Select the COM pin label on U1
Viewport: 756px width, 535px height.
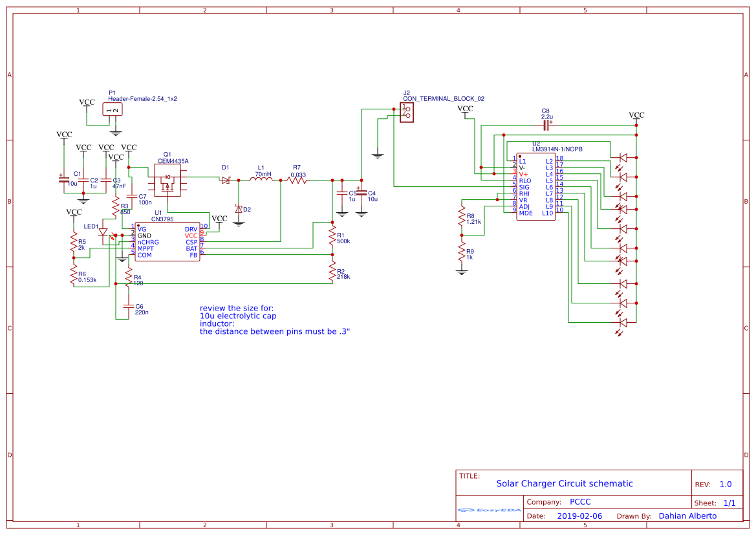(144, 255)
